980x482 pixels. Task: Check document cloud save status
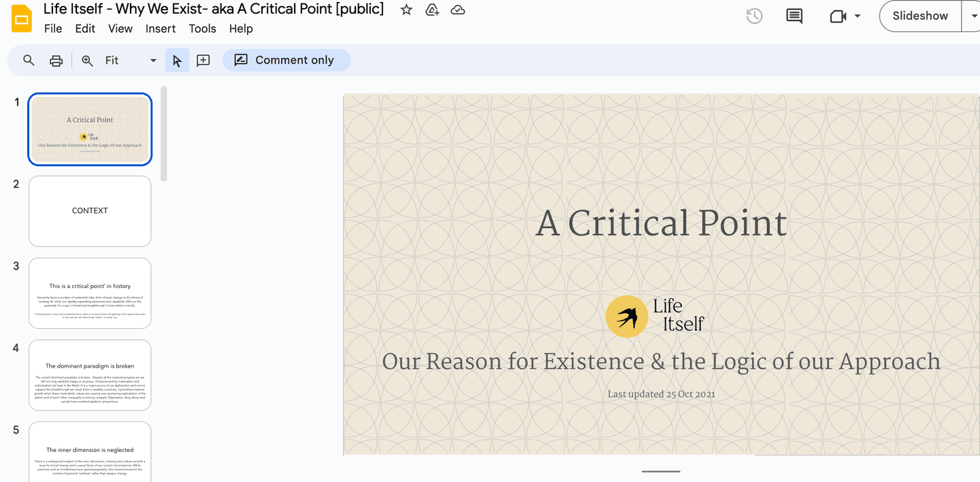click(457, 10)
